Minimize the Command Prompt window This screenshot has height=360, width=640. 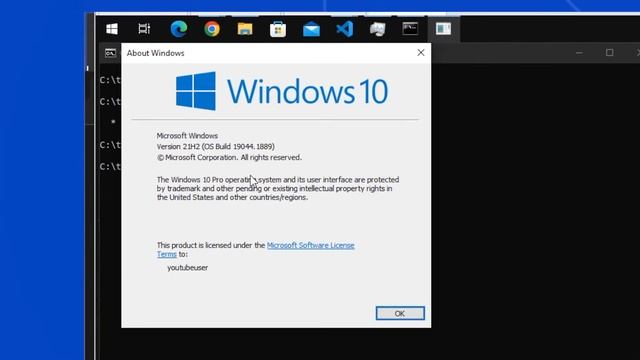579,53
